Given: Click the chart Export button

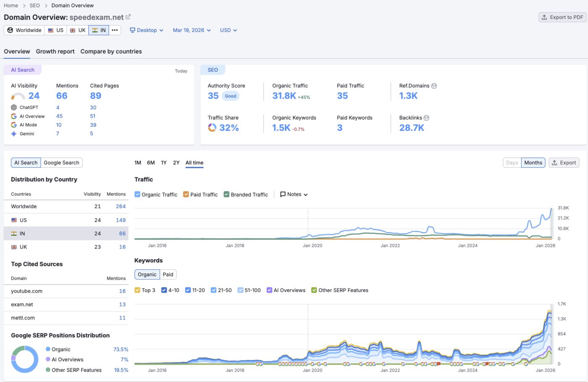Looking at the screenshot, I should pyautogui.click(x=564, y=163).
